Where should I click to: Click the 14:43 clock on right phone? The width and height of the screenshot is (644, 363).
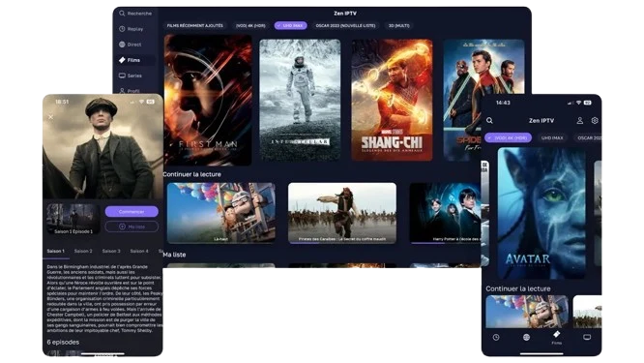[503, 103]
